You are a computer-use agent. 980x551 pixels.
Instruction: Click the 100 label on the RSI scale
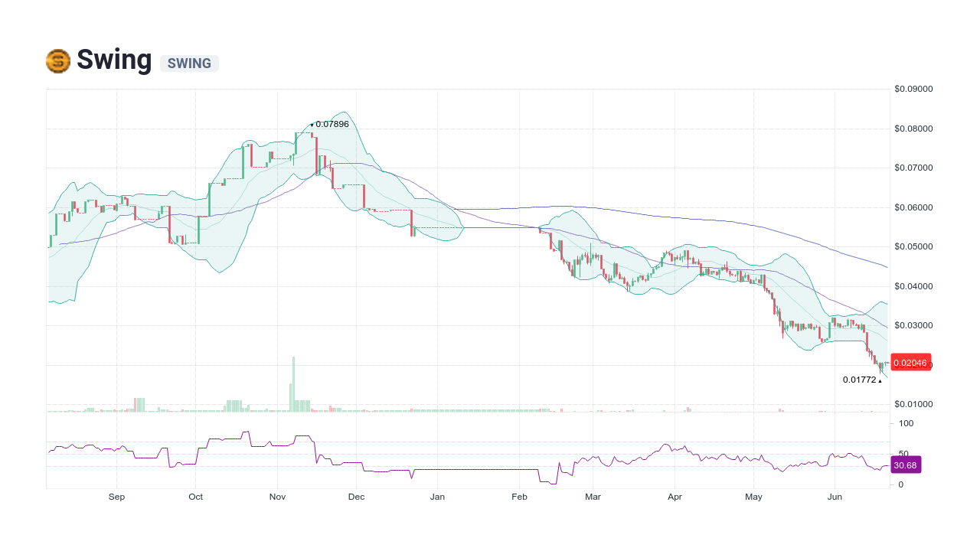point(905,423)
